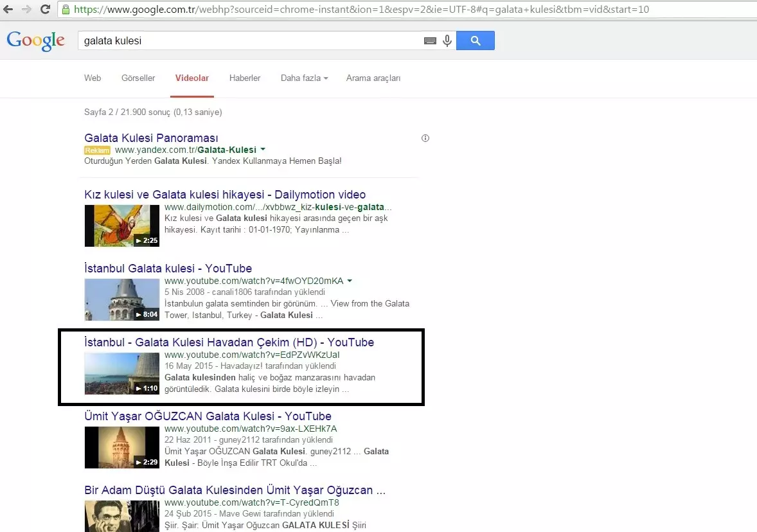Viewport: 757px width, 532px height.
Task: Open Kız kulesi ve Galata kulesi hikayesi link
Action: click(225, 195)
